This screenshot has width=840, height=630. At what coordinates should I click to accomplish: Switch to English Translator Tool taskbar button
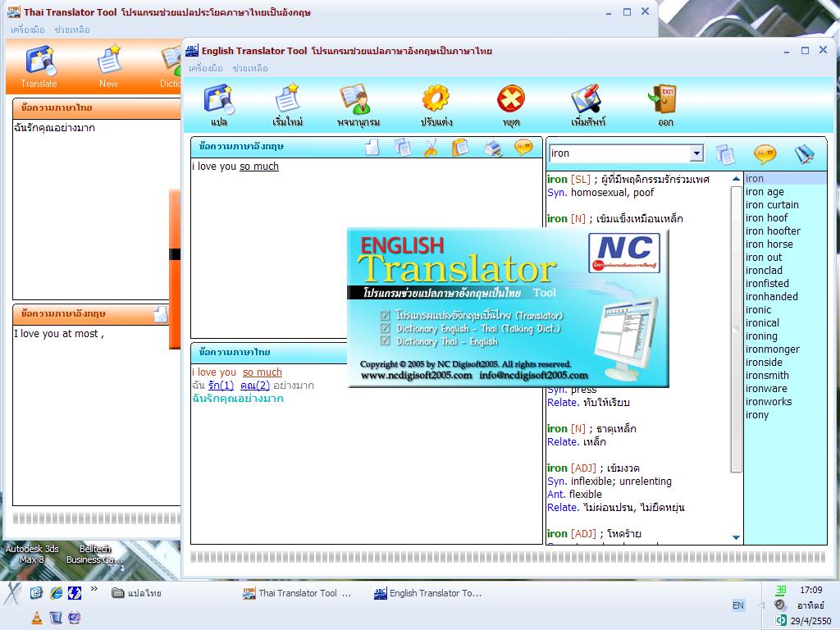(x=428, y=593)
